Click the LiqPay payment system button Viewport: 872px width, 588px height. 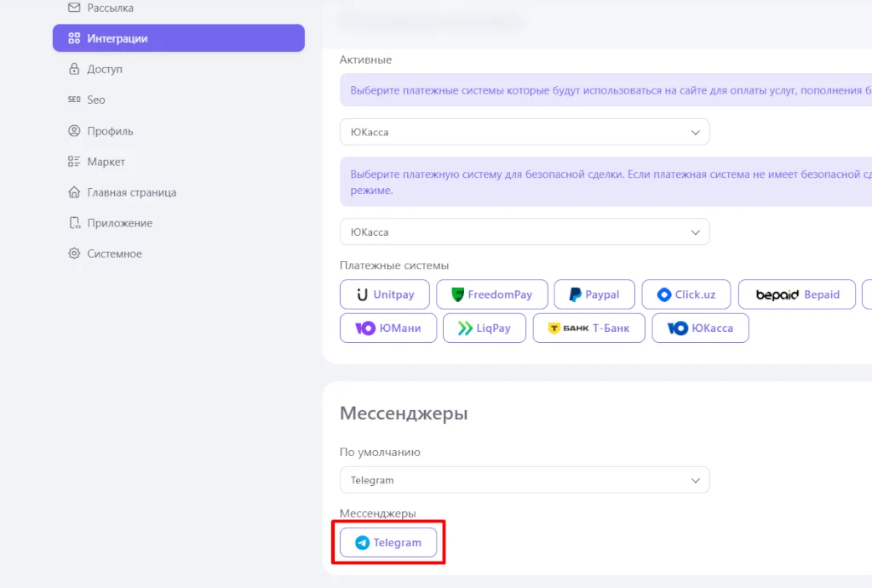pyautogui.click(x=484, y=328)
